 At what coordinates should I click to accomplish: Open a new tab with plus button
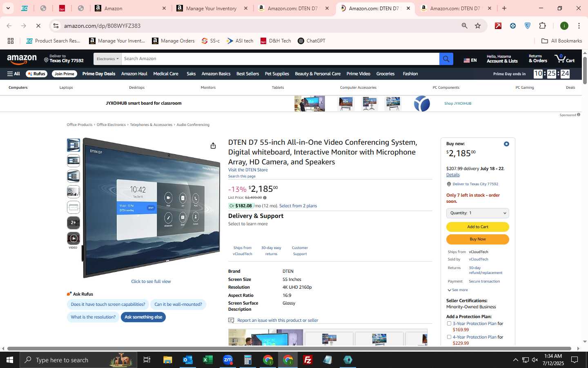point(504,8)
